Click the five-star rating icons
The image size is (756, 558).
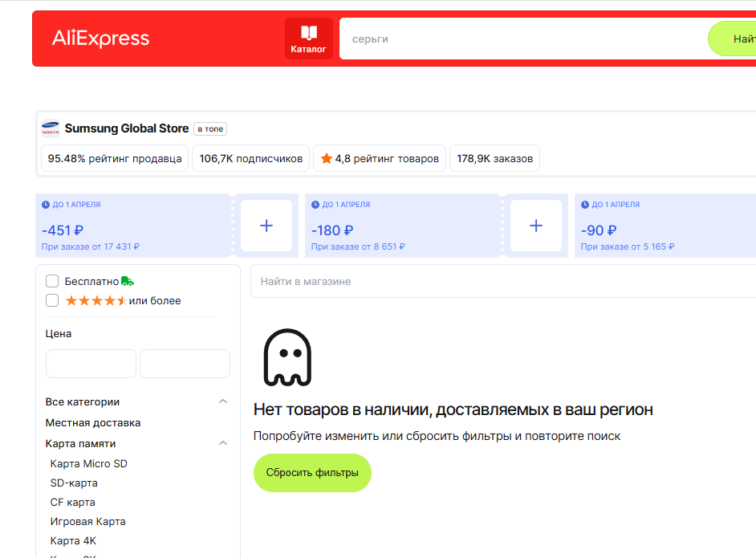(x=96, y=301)
